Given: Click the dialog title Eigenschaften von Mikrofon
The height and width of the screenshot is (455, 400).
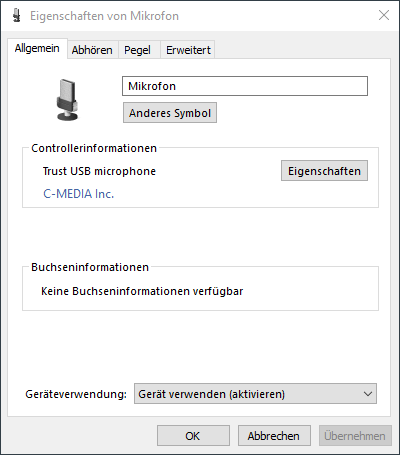Looking at the screenshot, I should tap(104, 16).
